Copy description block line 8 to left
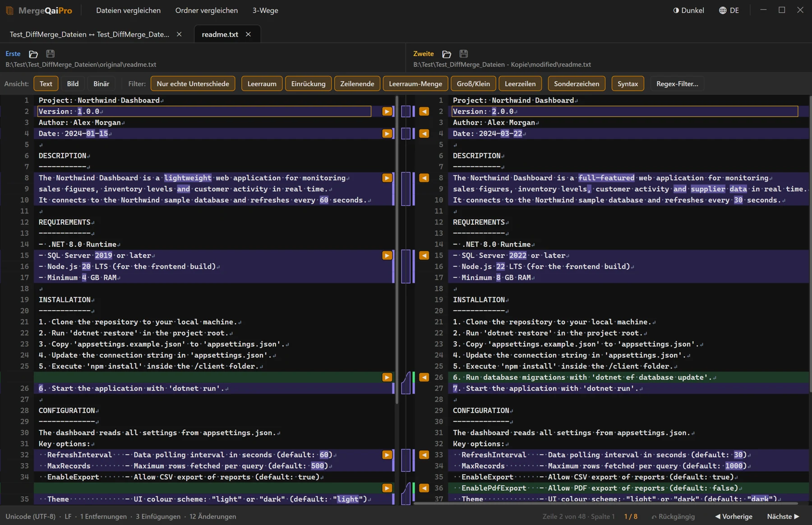The image size is (812, 525). [x=424, y=178]
